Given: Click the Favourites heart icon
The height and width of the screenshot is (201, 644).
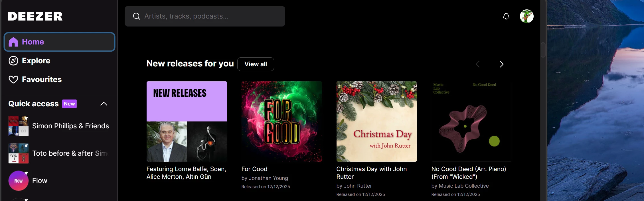Looking at the screenshot, I should [13, 80].
